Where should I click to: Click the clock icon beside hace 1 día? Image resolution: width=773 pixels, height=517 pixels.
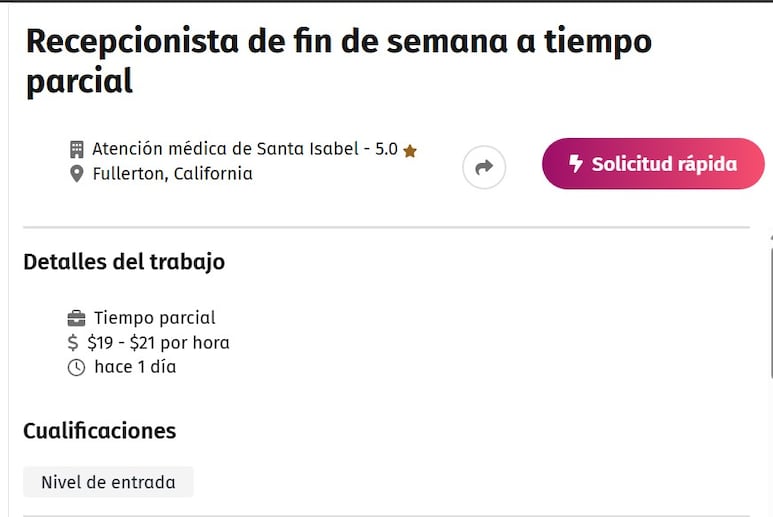tap(76, 368)
